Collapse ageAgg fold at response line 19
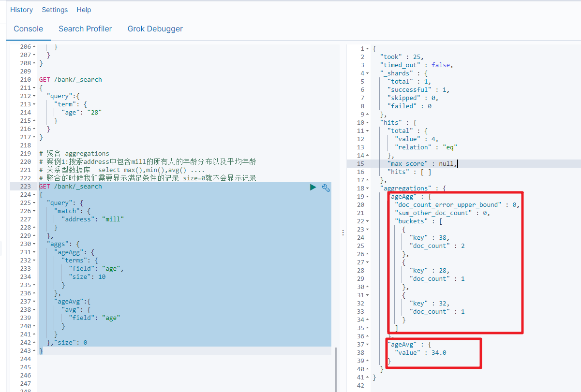 tap(368, 197)
